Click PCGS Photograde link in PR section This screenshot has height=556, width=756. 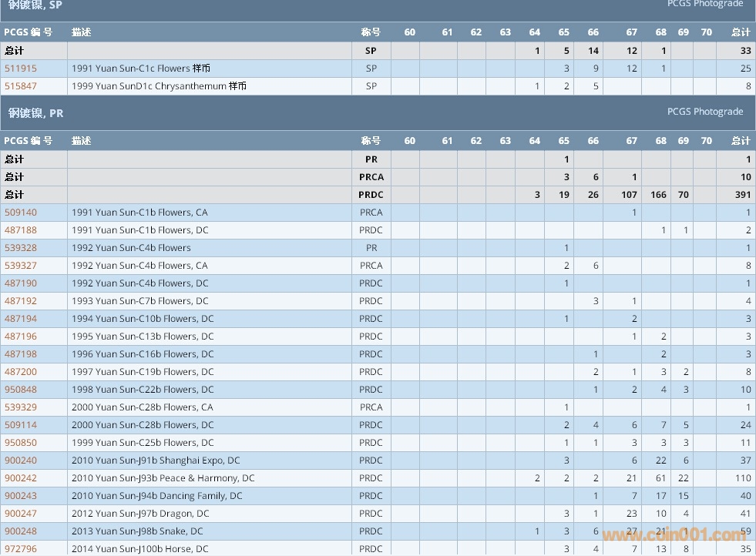pos(704,112)
